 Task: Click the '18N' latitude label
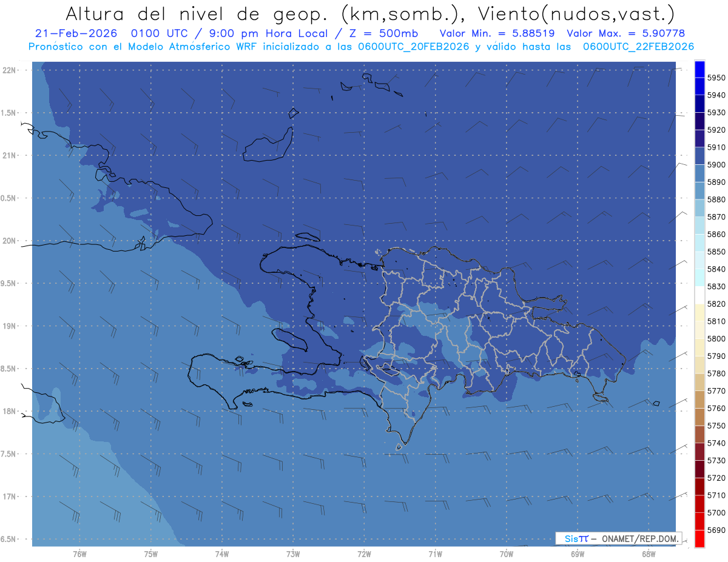(8, 412)
